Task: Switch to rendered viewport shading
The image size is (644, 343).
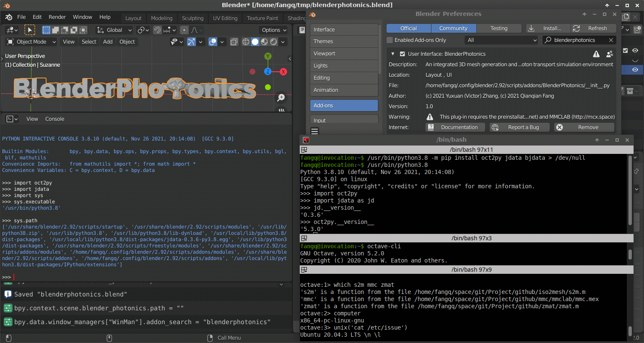Action: [273, 42]
